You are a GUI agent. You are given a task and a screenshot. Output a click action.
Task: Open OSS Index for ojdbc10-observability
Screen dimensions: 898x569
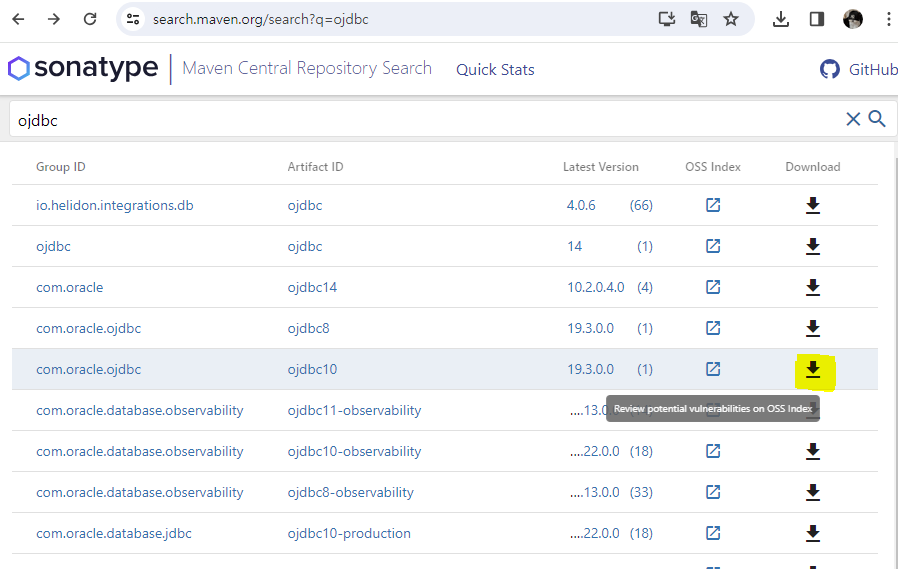coord(712,451)
